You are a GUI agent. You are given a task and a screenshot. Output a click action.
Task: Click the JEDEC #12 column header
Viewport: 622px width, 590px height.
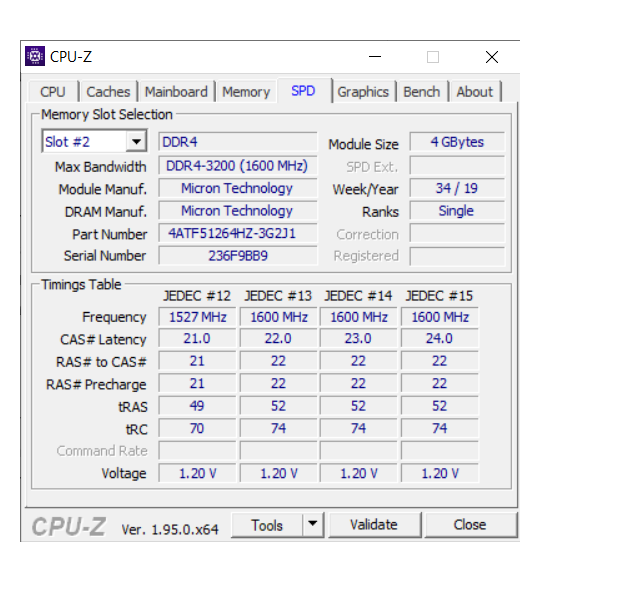click(197, 296)
